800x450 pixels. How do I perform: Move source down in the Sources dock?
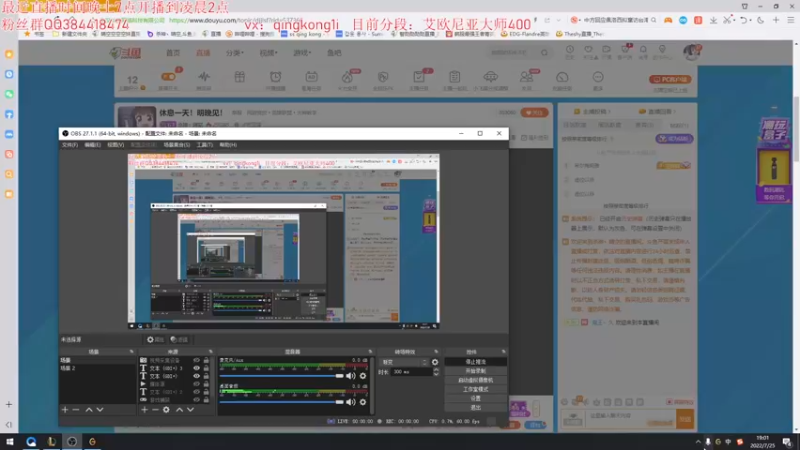tap(190, 410)
